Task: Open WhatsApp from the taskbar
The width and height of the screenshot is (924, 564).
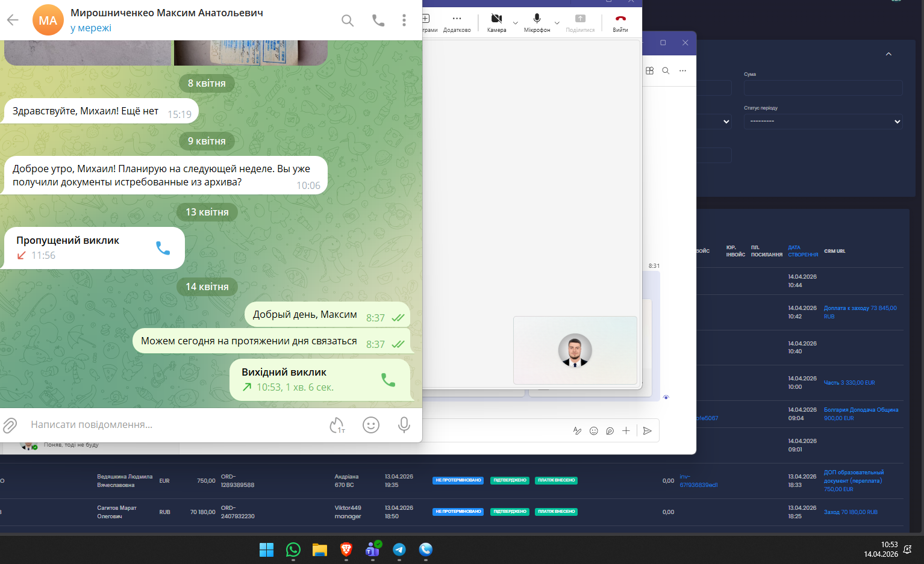Action: tap(293, 550)
